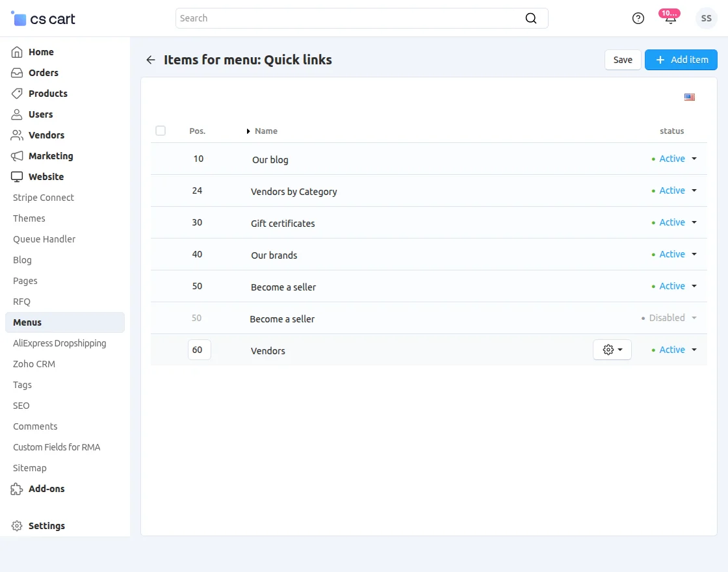Screen dimensions: 728x572
Task: Click the search magnifier icon
Action: tap(531, 18)
